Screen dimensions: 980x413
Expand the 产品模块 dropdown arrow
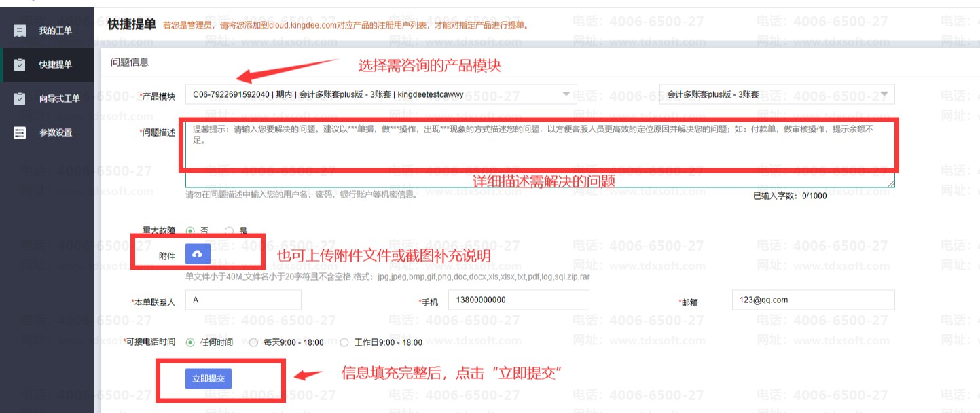click(x=566, y=94)
